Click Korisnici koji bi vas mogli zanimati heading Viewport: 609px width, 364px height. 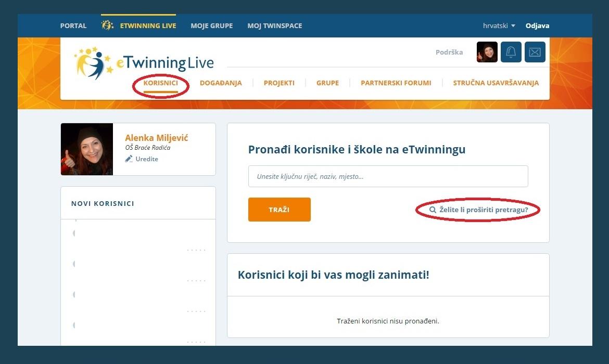(333, 275)
